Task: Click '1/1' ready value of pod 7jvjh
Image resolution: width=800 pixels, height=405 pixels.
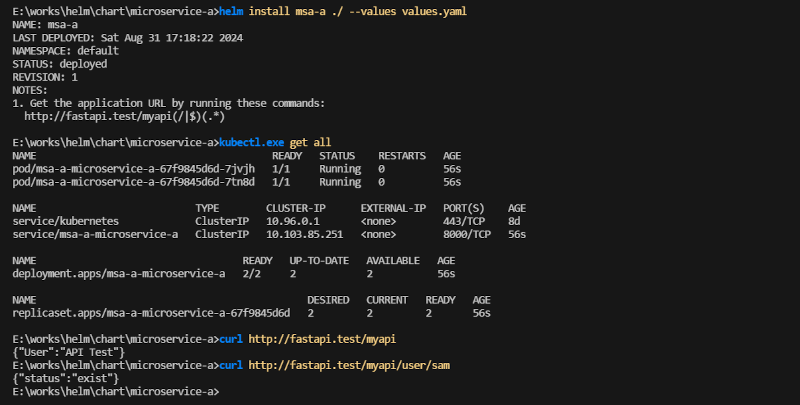Action: click(281, 169)
